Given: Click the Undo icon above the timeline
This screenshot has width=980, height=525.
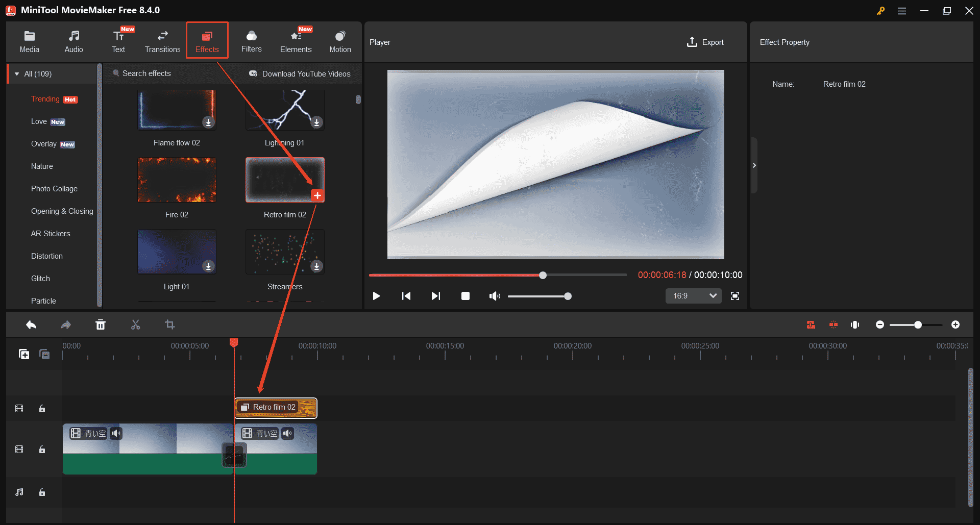Looking at the screenshot, I should point(31,324).
